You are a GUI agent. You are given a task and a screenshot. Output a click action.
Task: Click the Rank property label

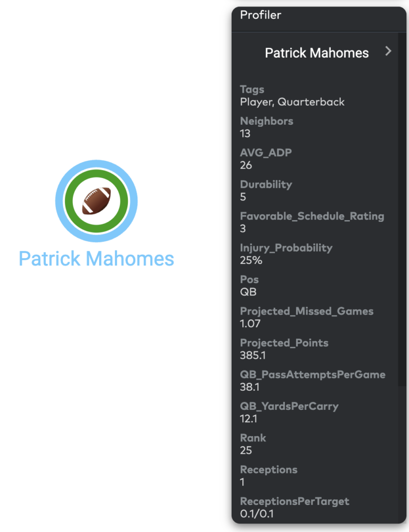[x=253, y=438]
